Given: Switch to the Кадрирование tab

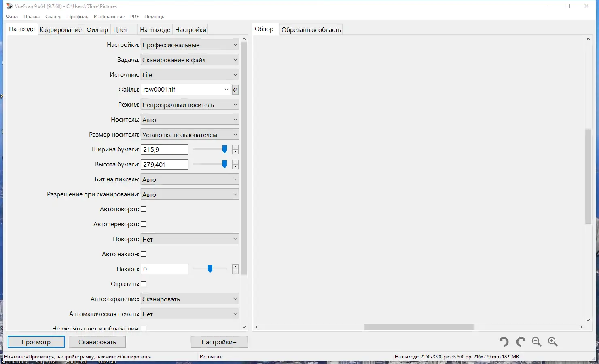Looking at the screenshot, I should (61, 30).
